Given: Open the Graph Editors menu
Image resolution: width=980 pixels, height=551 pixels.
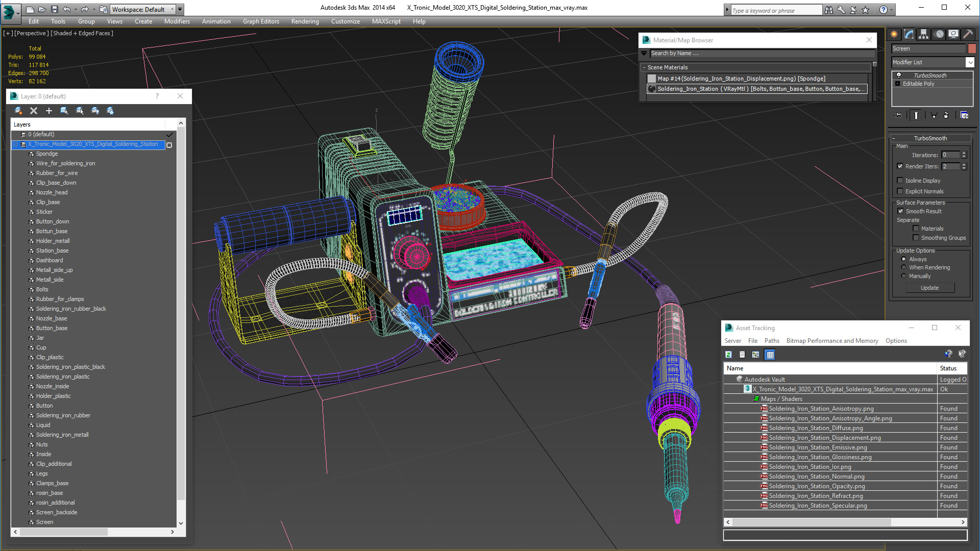Looking at the screenshot, I should click(261, 21).
